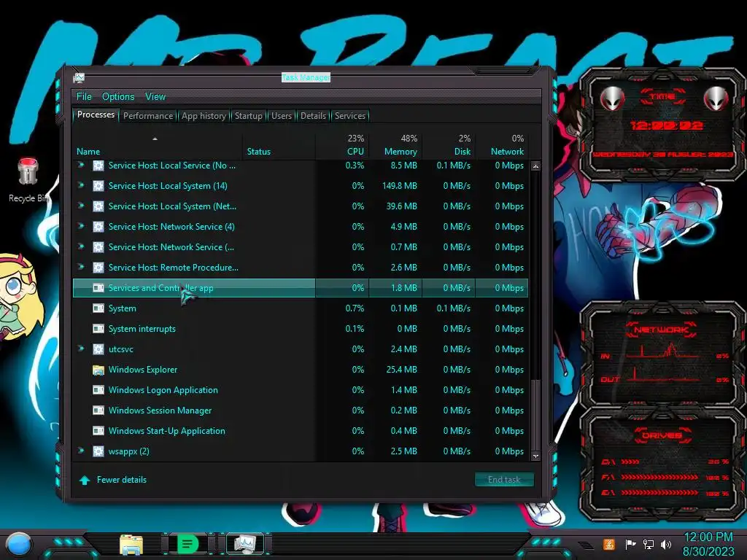Expand the wsappx (2) process group
The width and height of the screenshot is (747, 560).
(81, 451)
